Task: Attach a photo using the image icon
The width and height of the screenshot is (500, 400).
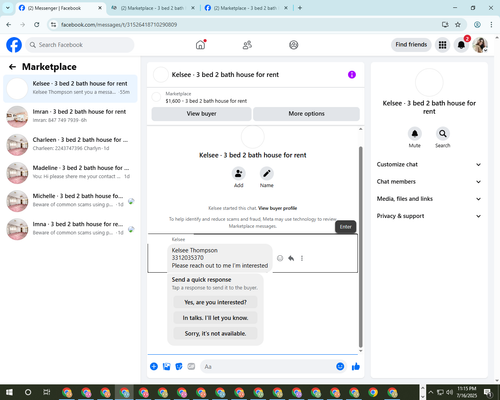Action: tap(166, 367)
